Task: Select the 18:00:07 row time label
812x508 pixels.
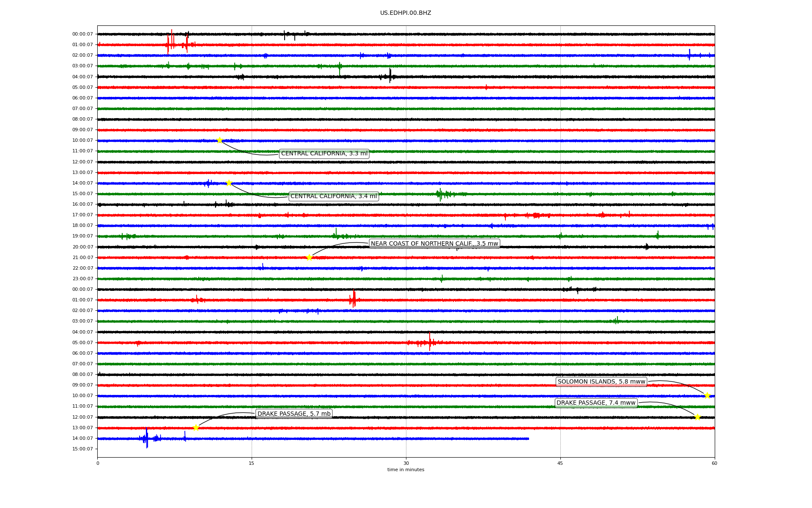Action: [82, 226]
